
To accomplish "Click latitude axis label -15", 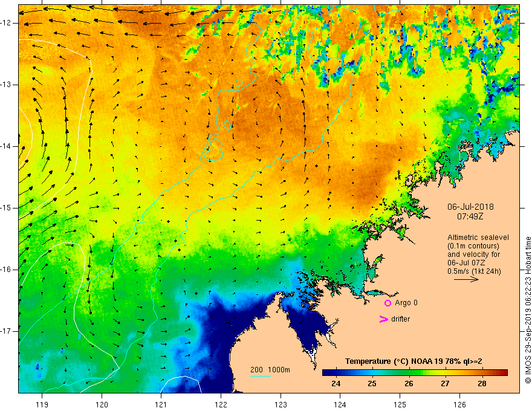I will point(6,208).
